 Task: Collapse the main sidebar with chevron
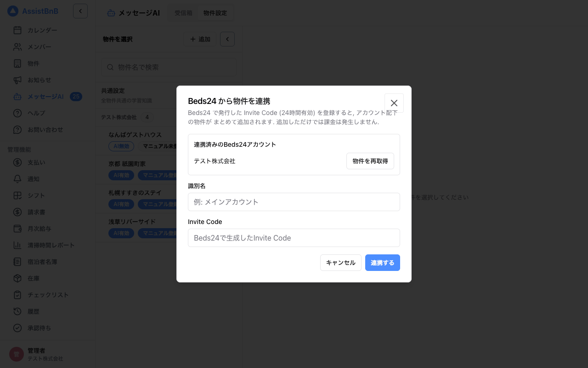[80, 11]
